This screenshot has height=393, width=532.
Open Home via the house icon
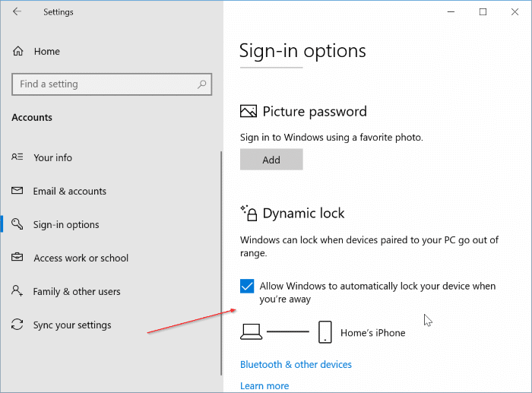[18, 51]
